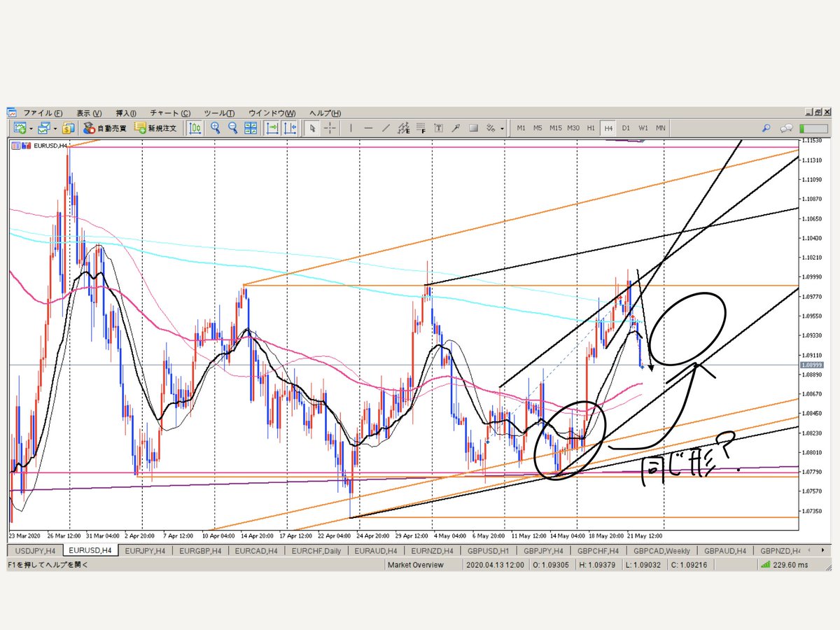Screen dimensions: 840x630
Task: Select the vertical line tool
Action: tap(351, 128)
